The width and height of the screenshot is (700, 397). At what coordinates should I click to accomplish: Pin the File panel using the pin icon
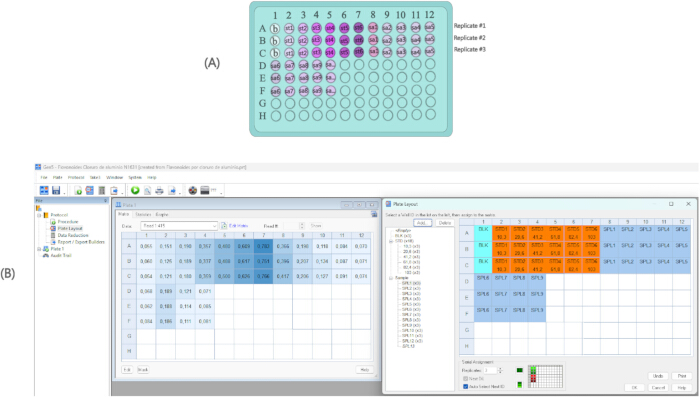(106, 201)
